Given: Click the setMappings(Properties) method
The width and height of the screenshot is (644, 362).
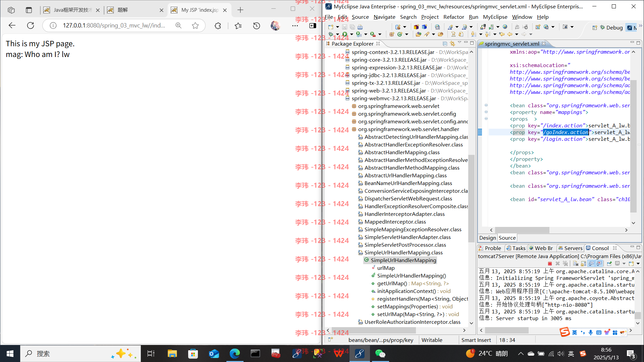Looking at the screenshot, I should tap(412, 306).
